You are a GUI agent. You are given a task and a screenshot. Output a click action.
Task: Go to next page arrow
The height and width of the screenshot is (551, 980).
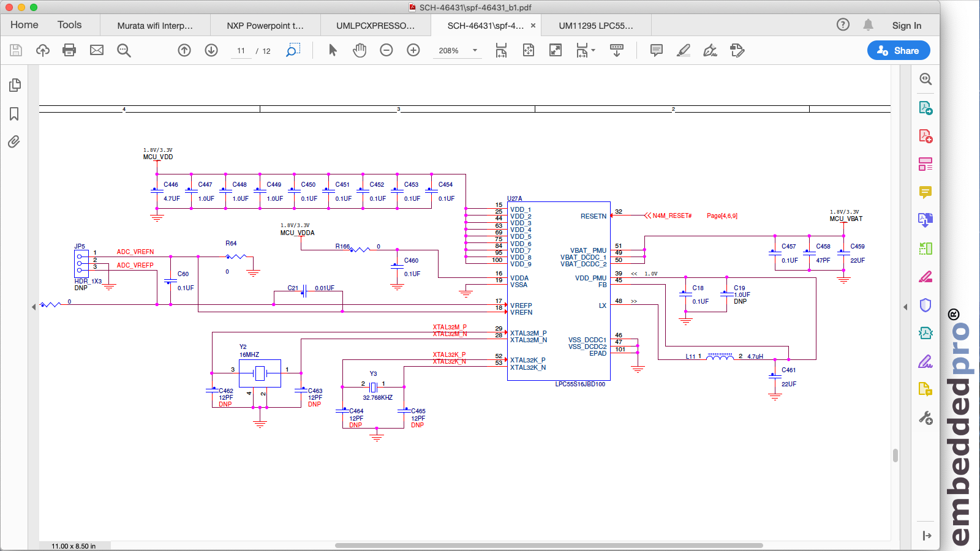click(211, 50)
